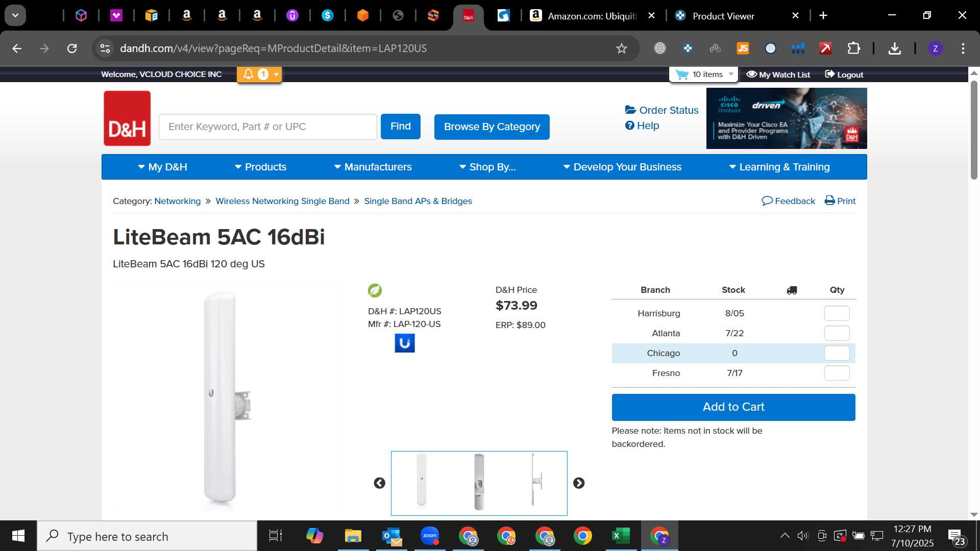980x551 pixels.
Task: Click the main LiteBeam product image
Action: coord(226,400)
